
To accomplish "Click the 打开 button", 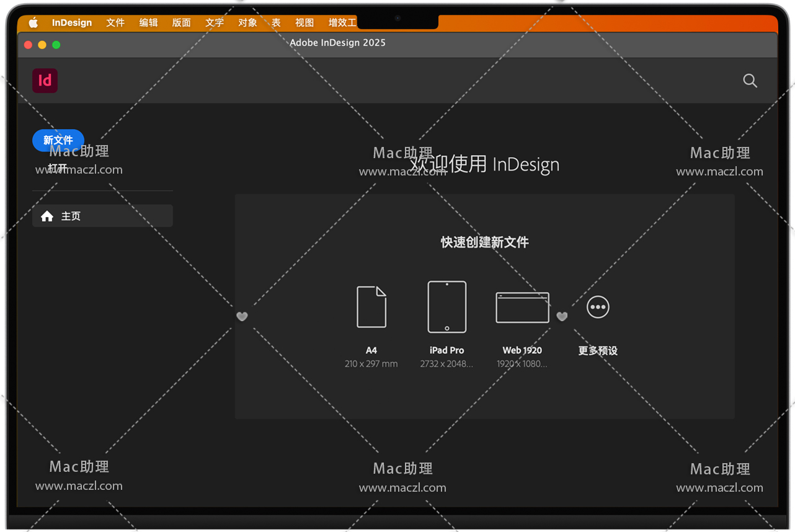I will (58, 168).
